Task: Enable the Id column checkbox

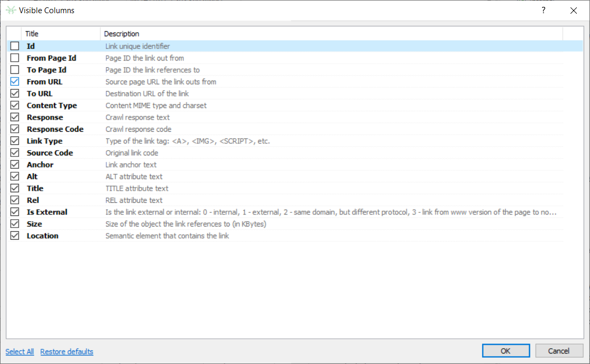Action: tap(15, 46)
